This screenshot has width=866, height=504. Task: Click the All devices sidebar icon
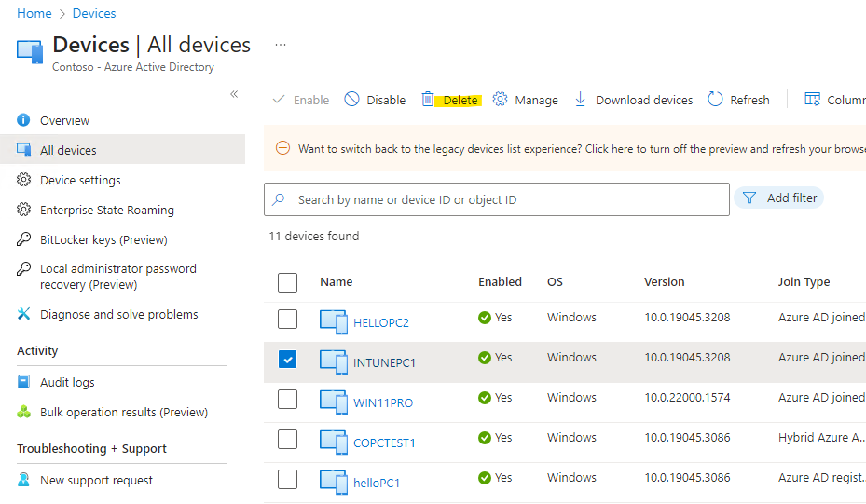pyautogui.click(x=23, y=150)
